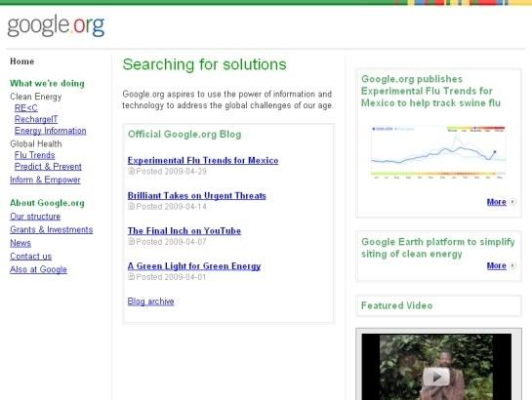
Task: Click More under the Flu Trends chart
Action: click(x=497, y=202)
